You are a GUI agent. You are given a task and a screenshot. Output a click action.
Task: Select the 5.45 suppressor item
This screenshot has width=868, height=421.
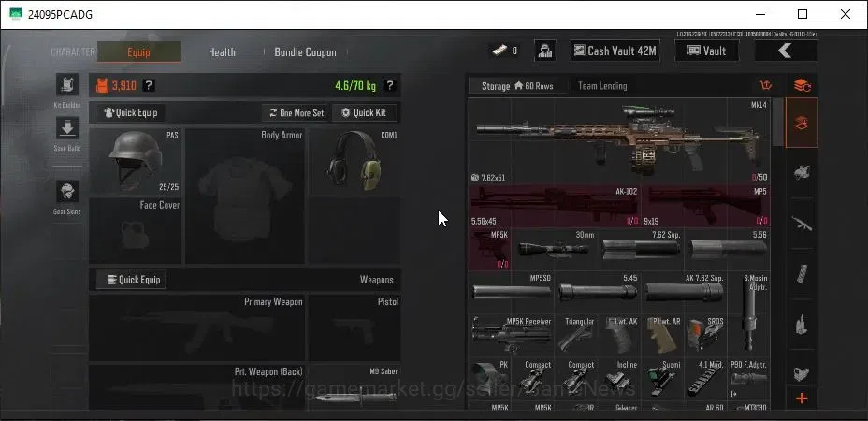(x=598, y=293)
